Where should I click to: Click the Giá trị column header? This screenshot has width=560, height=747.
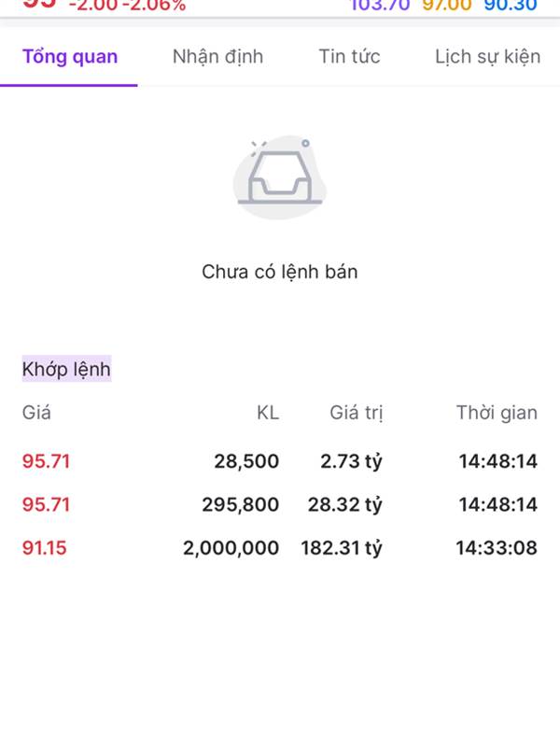point(356,413)
